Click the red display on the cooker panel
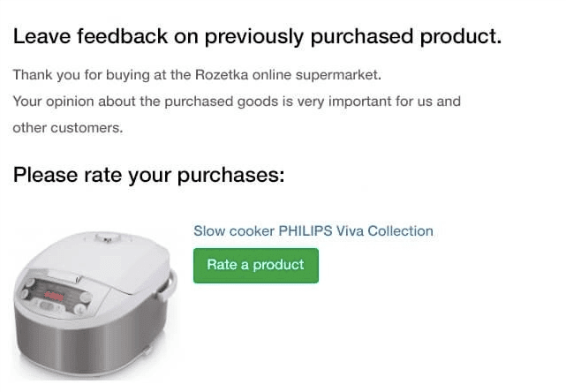The height and width of the screenshot is (392, 566). [x=54, y=297]
